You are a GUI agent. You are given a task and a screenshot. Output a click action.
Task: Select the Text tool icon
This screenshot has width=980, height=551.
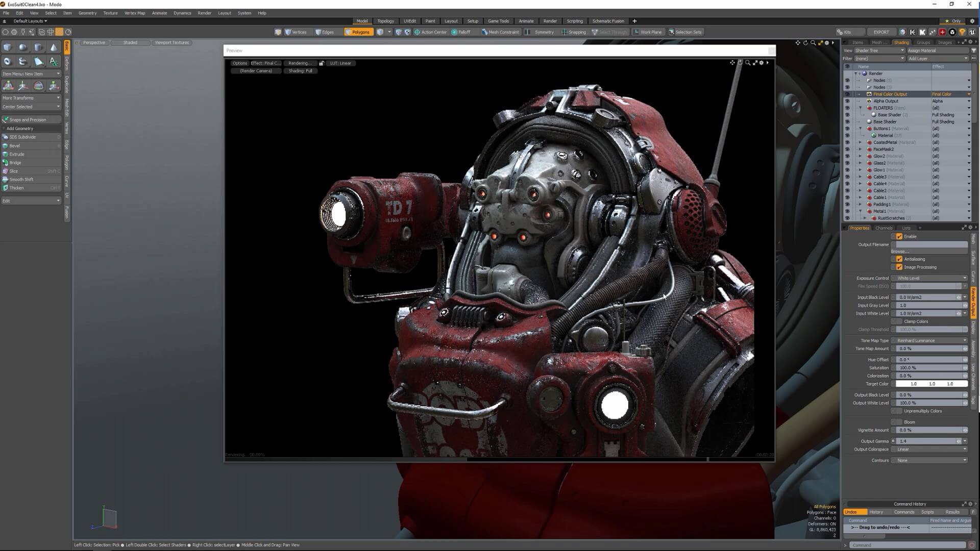(54, 61)
